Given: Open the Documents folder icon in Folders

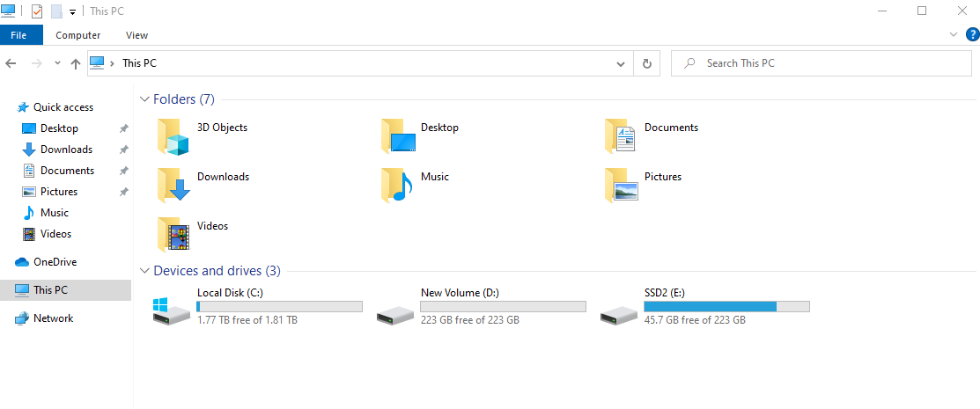Looking at the screenshot, I should coord(620,136).
